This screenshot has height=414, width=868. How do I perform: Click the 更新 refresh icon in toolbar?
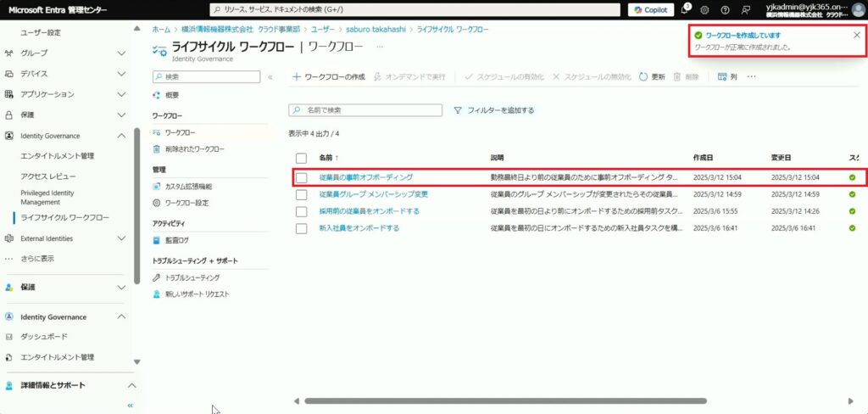coord(644,76)
